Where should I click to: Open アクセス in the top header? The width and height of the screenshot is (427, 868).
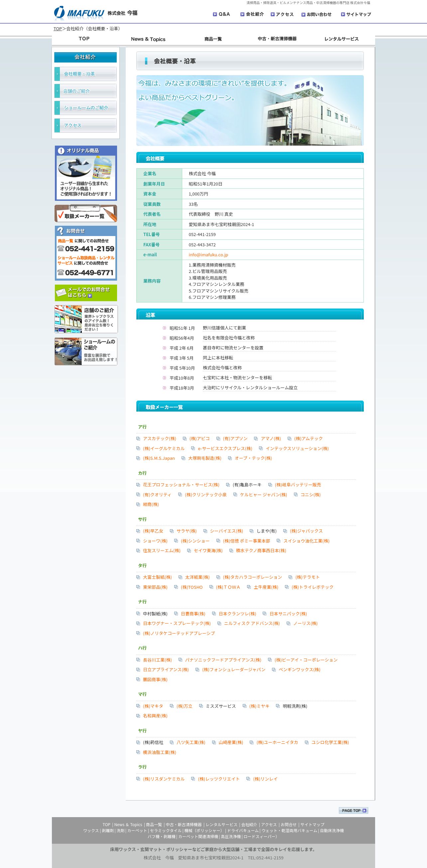tap(282, 14)
